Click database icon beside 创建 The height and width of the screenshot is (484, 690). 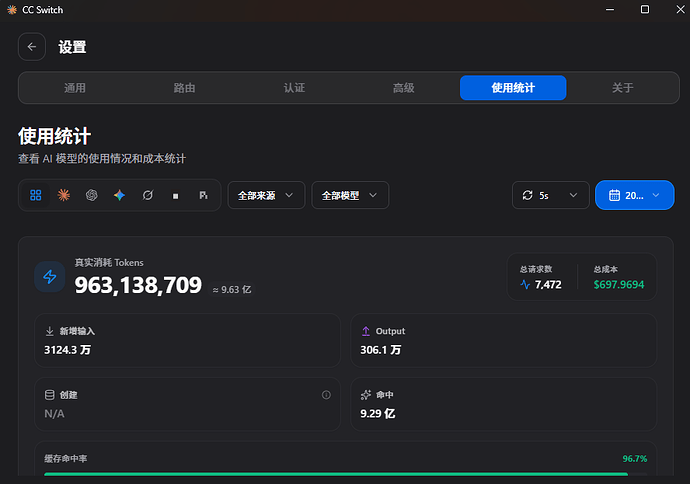click(x=50, y=395)
